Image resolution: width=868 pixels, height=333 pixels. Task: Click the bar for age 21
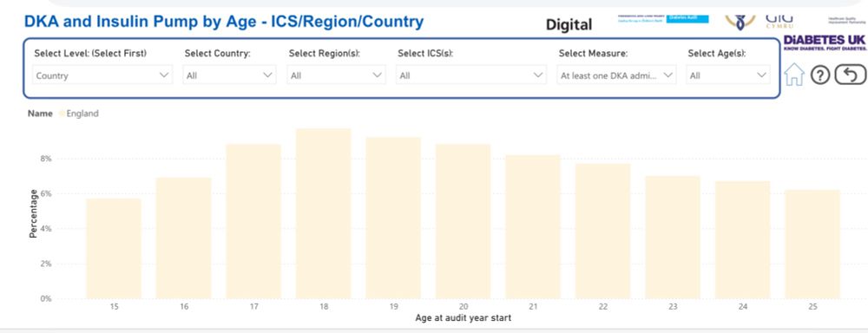(533, 227)
